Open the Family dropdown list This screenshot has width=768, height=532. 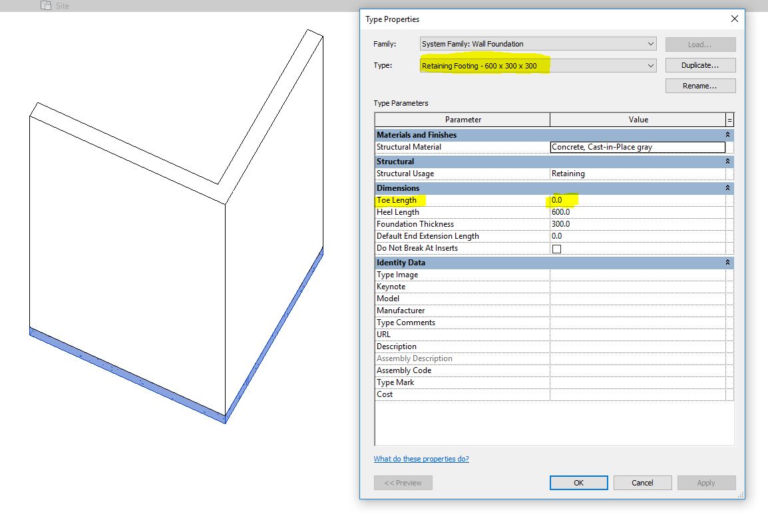(650, 44)
